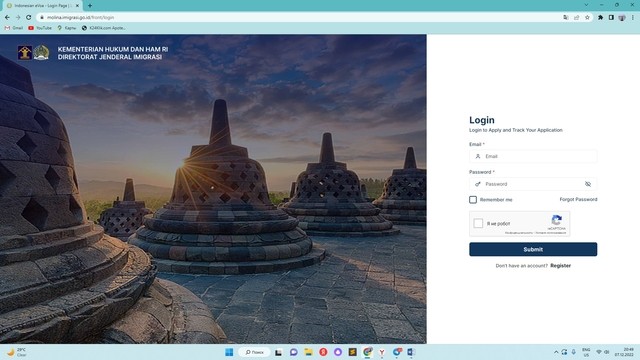Viewport: 640px width, 360px height.
Task: Reload the page
Action: pyautogui.click(x=29, y=18)
